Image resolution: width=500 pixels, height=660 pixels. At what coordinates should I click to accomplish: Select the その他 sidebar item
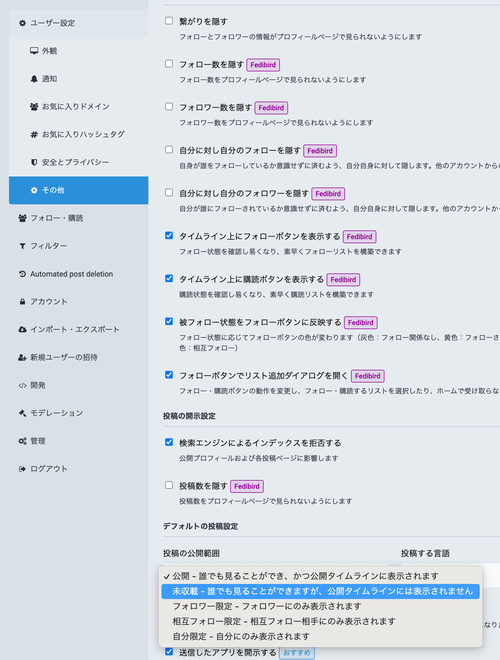coord(79,190)
